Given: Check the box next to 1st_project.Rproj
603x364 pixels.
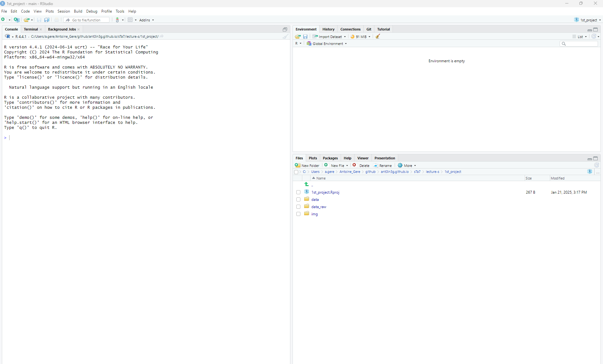Looking at the screenshot, I should 298,192.
